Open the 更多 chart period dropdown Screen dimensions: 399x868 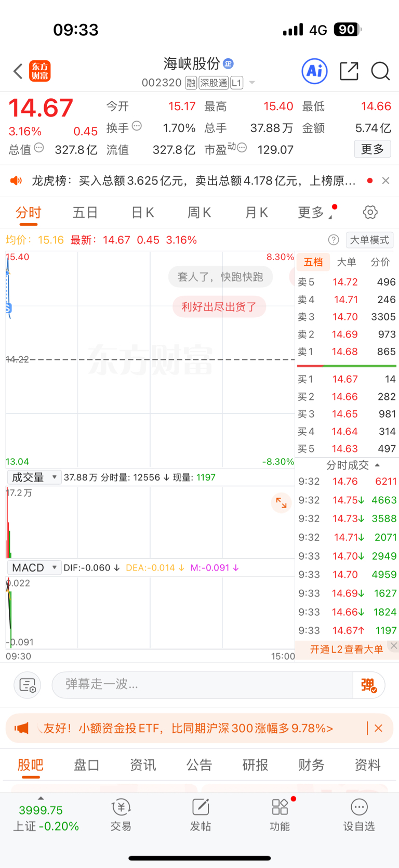[315, 212]
